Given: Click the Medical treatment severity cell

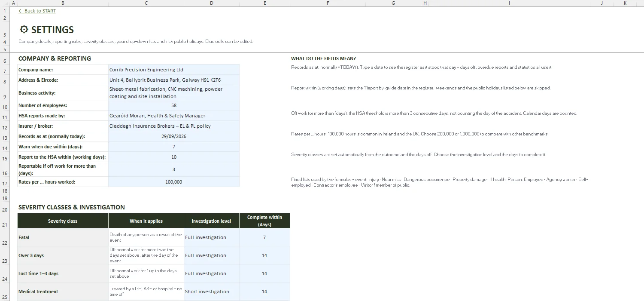Looking at the screenshot, I should coord(63,292).
